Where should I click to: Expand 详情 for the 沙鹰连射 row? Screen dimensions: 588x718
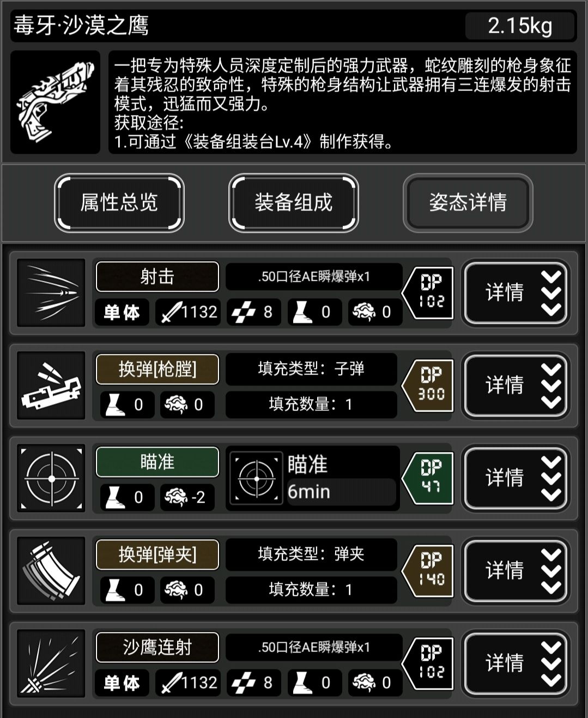click(x=516, y=663)
